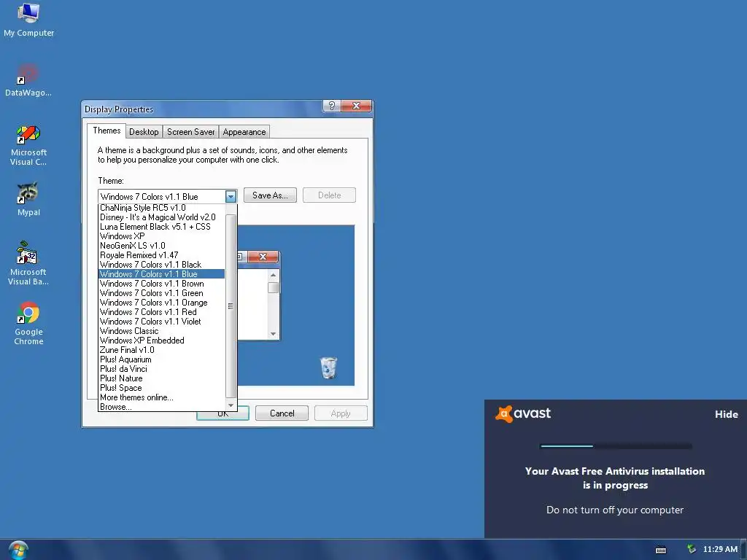Image resolution: width=747 pixels, height=560 pixels.
Task: Click the preview window's scroll-up arrow
Action: 273,275
